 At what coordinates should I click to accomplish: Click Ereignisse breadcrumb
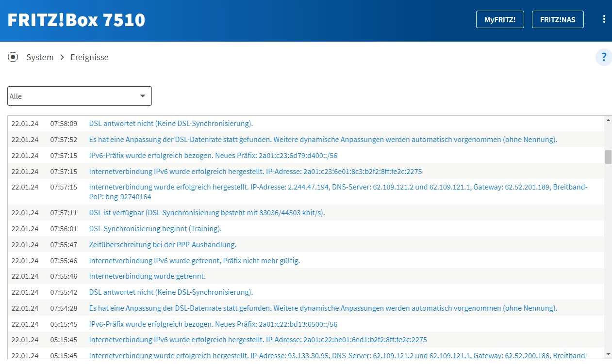(89, 57)
